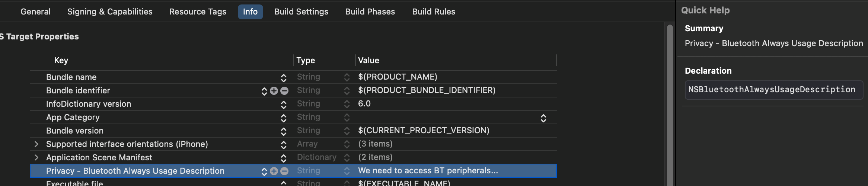Click the minus icon on Bundle identifier row
Screen dimensions: 868x186
tap(284, 91)
